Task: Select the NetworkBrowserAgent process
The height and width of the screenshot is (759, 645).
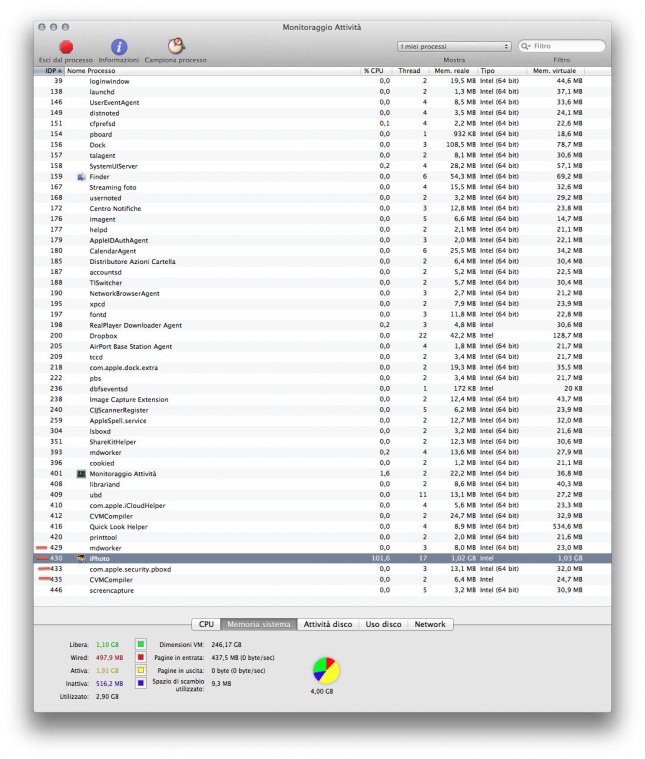Action: 322,293
